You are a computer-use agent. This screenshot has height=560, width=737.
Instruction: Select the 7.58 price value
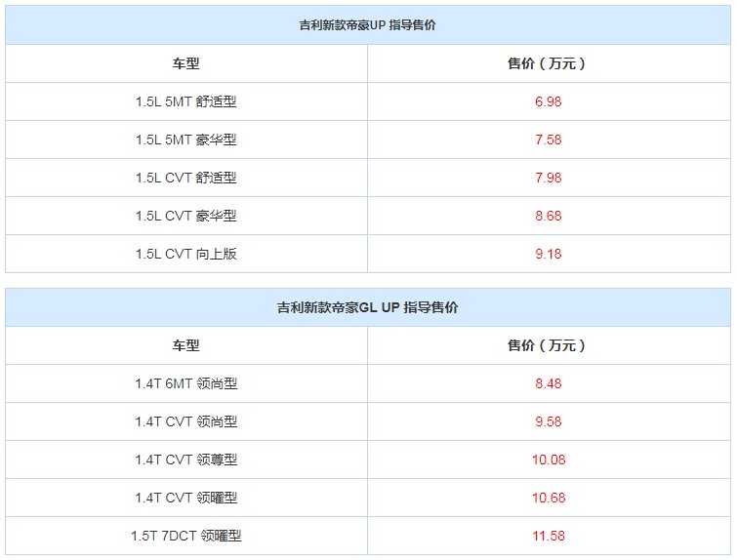click(x=548, y=140)
